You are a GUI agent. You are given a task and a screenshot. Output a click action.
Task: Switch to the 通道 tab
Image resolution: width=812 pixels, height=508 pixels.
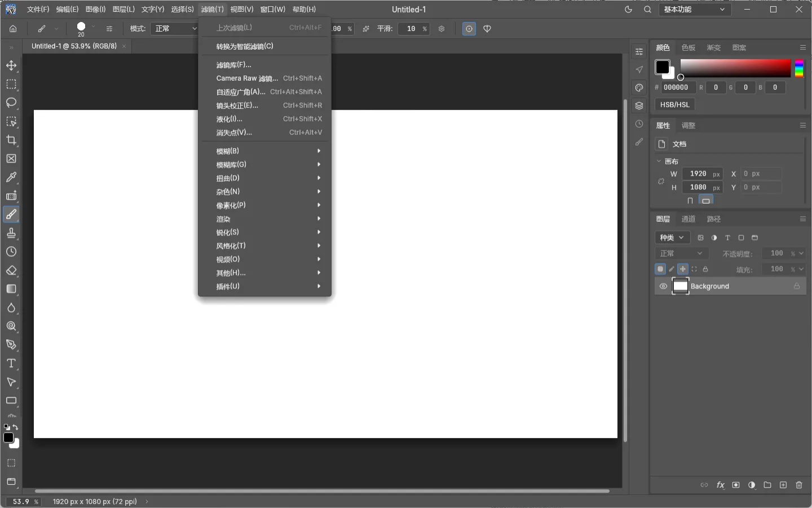tap(688, 219)
